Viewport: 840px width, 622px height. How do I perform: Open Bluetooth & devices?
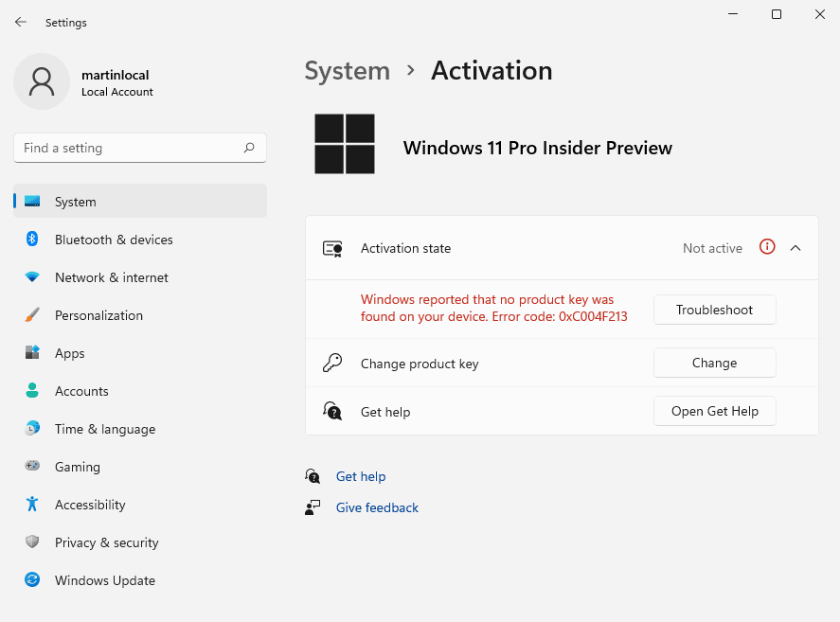[x=140, y=240]
